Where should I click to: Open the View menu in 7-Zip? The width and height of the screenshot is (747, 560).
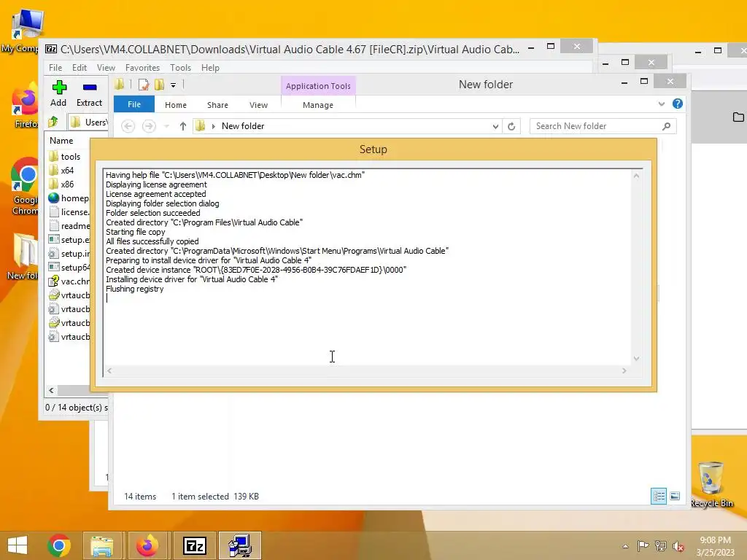[x=106, y=68]
